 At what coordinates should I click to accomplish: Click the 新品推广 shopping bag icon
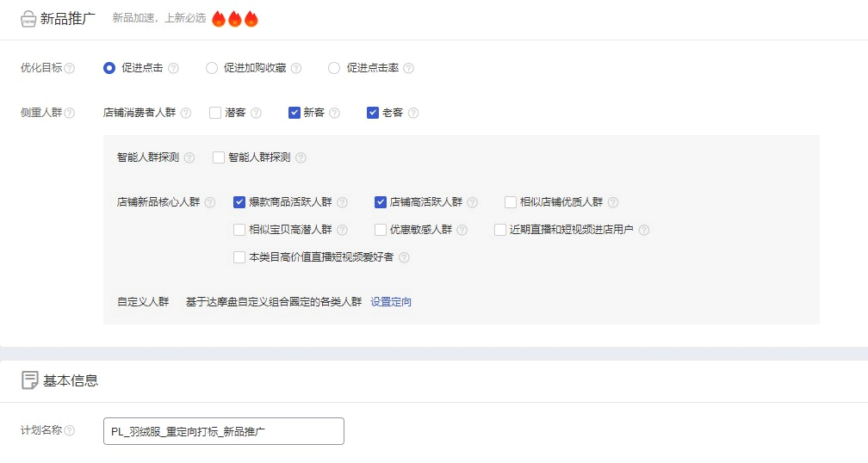[x=28, y=19]
